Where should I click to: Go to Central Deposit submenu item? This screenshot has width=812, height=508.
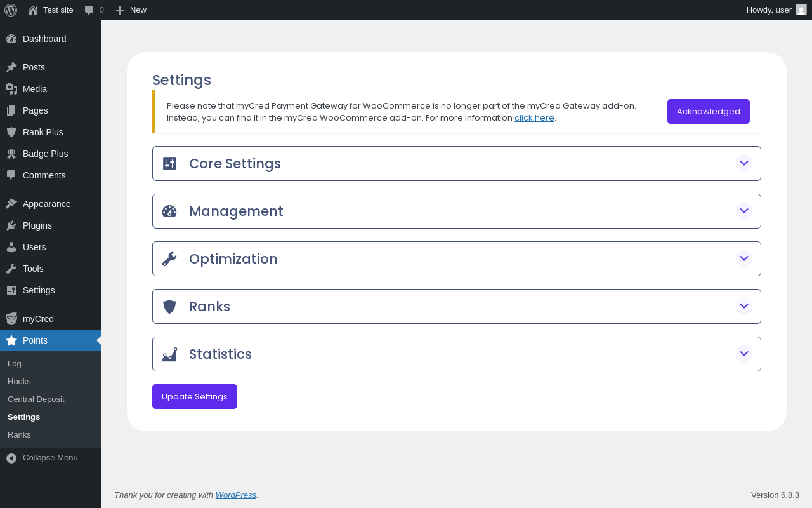pos(36,399)
